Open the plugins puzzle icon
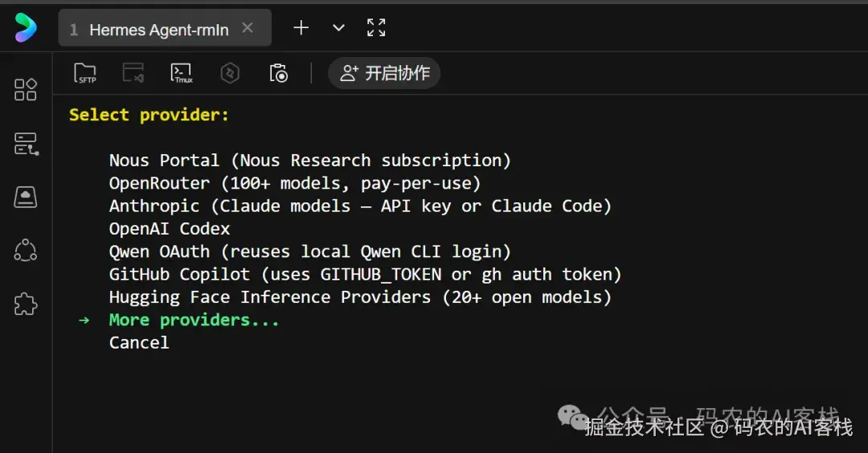The height and width of the screenshot is (453, 868). [x=26, y=304]
